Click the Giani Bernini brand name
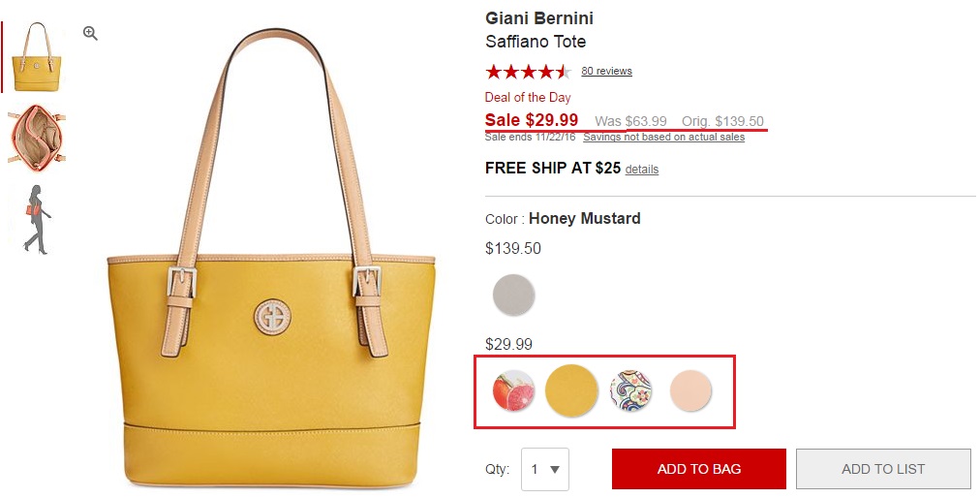The height and width of the screenshot is (498, 980). click(x=539, y=18)
